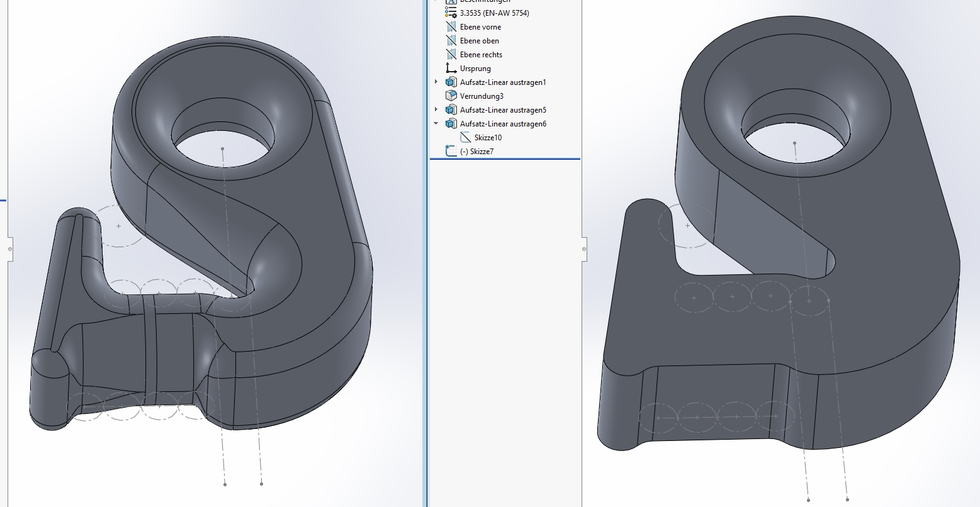Click the fillet icon of Verrundung3

(451, 96)
